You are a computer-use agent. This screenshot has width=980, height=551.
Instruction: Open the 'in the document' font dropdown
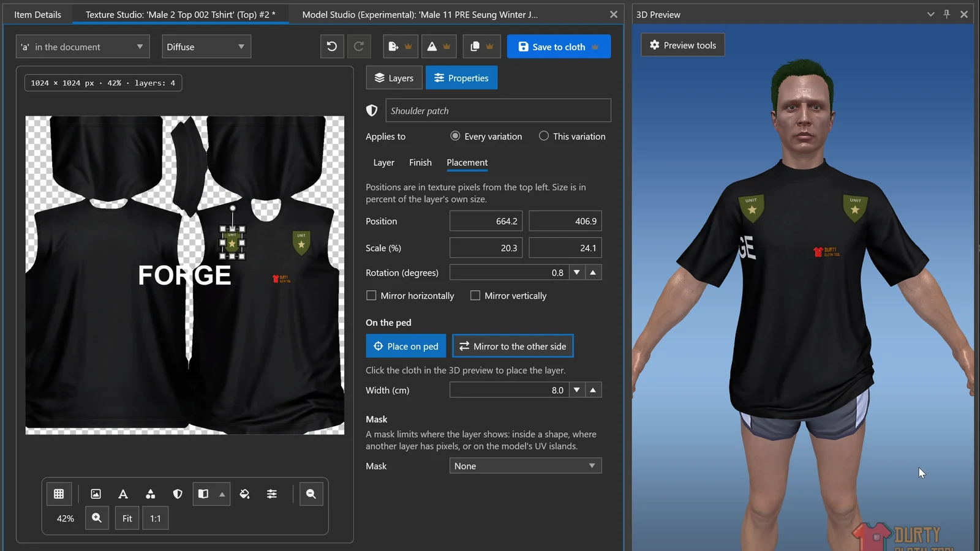click(83, 47)
